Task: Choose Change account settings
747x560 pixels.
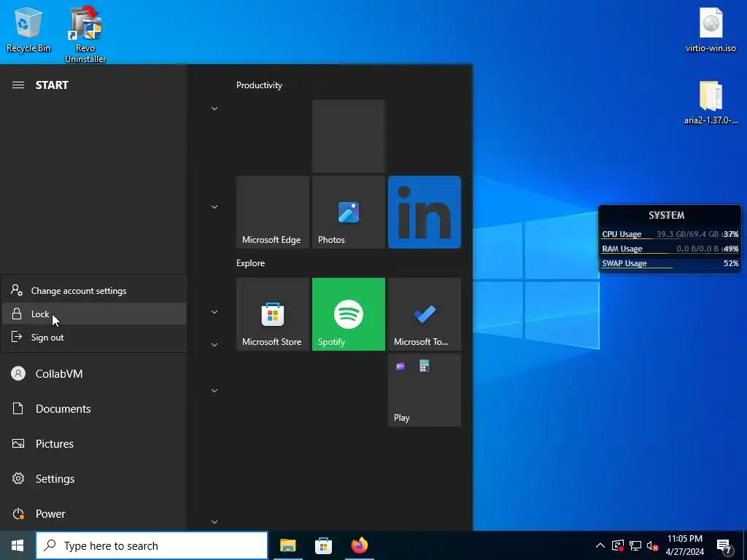Action: click(94, 290)
